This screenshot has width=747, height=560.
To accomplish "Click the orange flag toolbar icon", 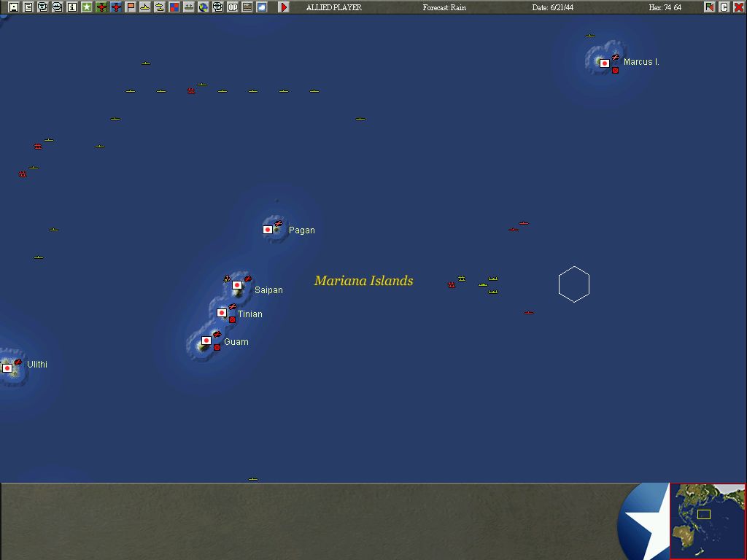I will (x=131, y=7).
